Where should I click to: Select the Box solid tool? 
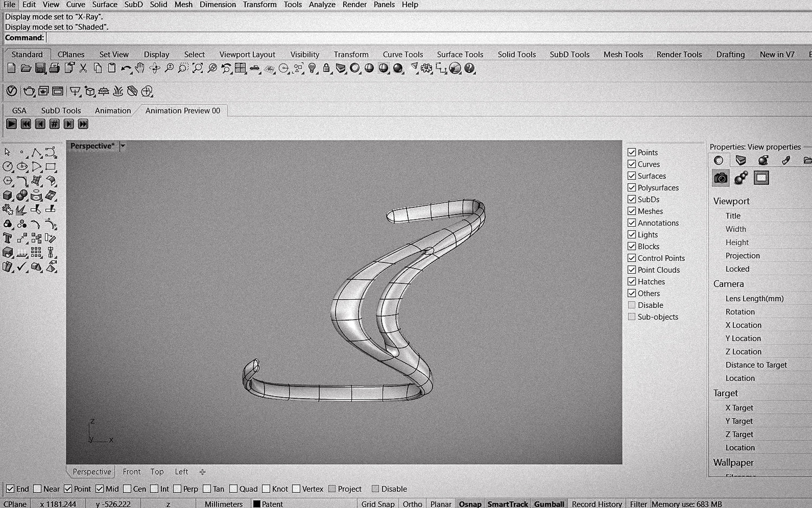[x=8, y=195]
